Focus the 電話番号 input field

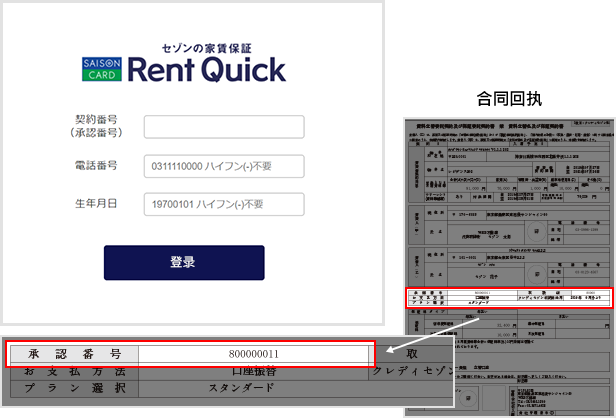pyautogui.click(x=224, y=166)
